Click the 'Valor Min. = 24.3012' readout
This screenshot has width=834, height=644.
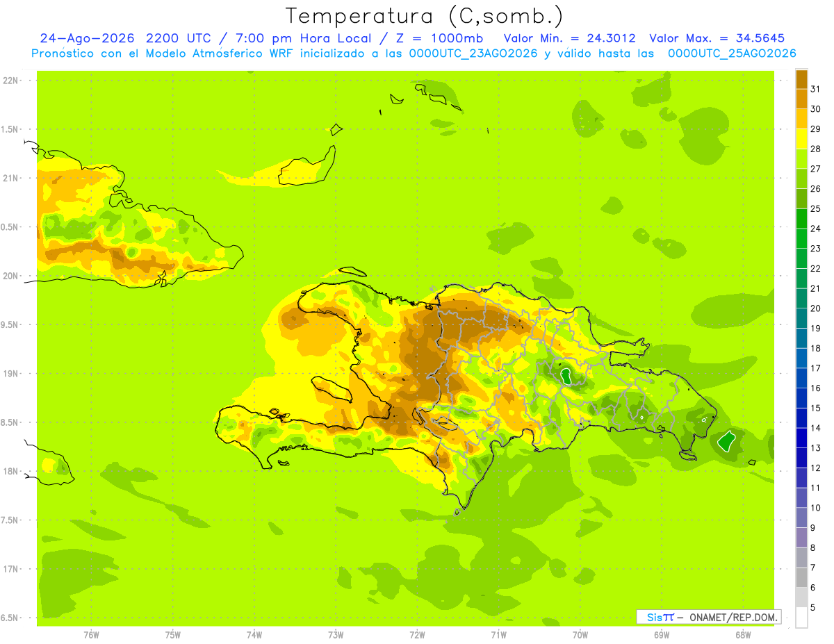[x=569, y=38]
